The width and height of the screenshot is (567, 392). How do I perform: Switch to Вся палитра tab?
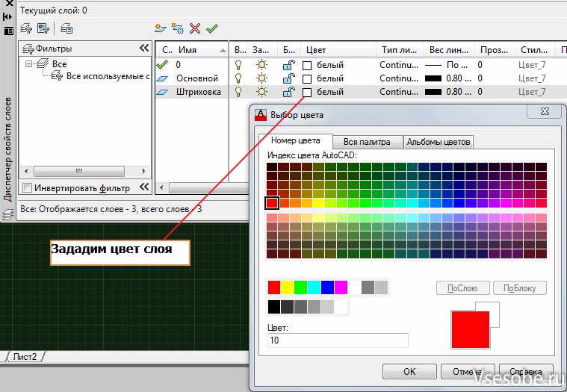(367, 142)
